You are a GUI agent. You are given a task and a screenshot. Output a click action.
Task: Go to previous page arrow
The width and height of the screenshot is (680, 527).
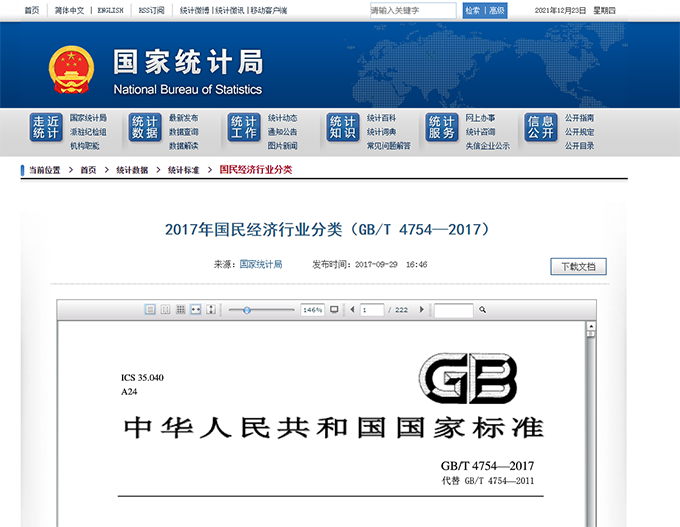352,310
